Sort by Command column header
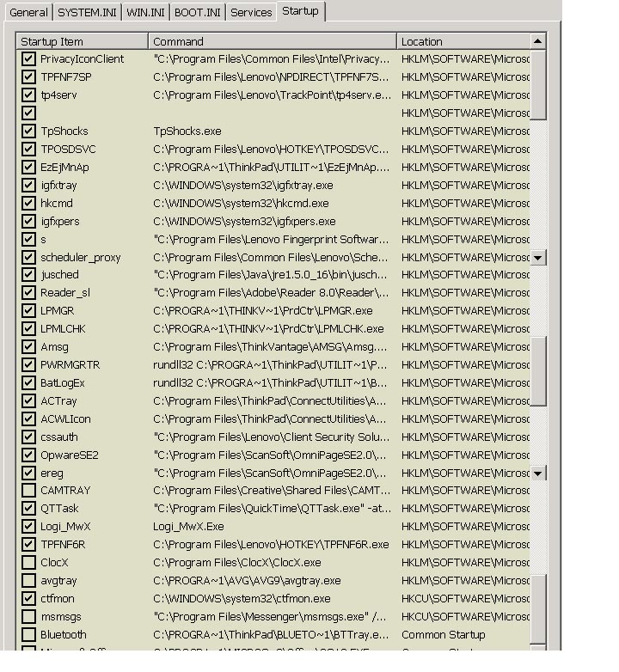This screenshot has width=619, height=672. (273, 41)
